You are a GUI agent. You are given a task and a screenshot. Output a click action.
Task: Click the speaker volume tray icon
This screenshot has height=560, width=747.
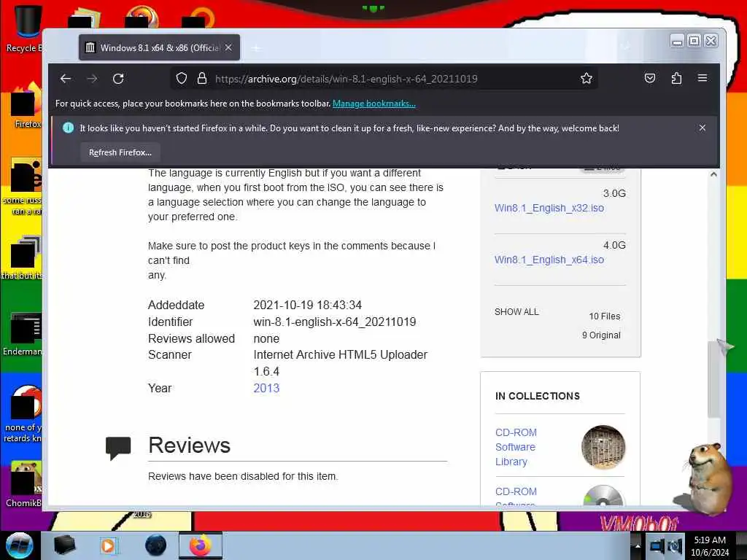675,545
